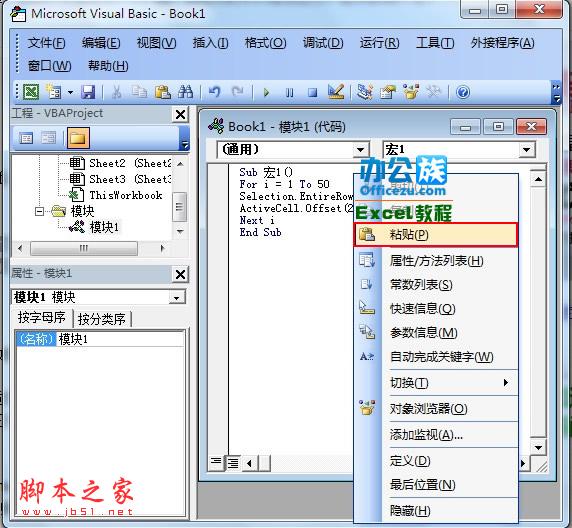Viewport: 572px width, 528px height.
Task: Choose 属性/方法列表(H) from context menu
Action: pyautogui.click(x=436, y=261)
